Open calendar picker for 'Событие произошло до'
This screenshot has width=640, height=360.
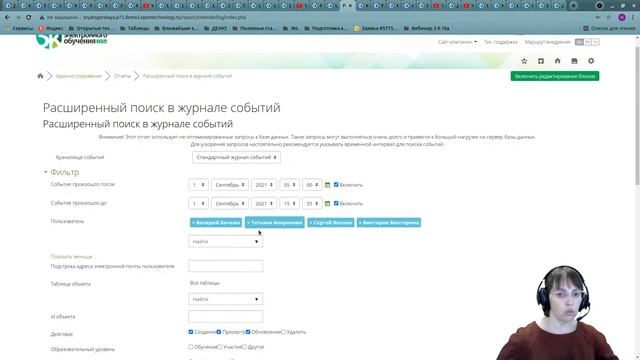(x=327, y=203)
